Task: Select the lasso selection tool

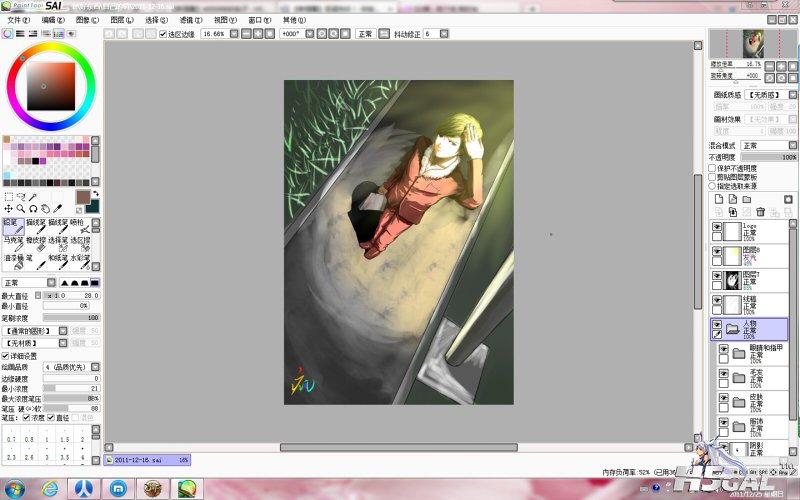Action: click(x=21, y=197)
